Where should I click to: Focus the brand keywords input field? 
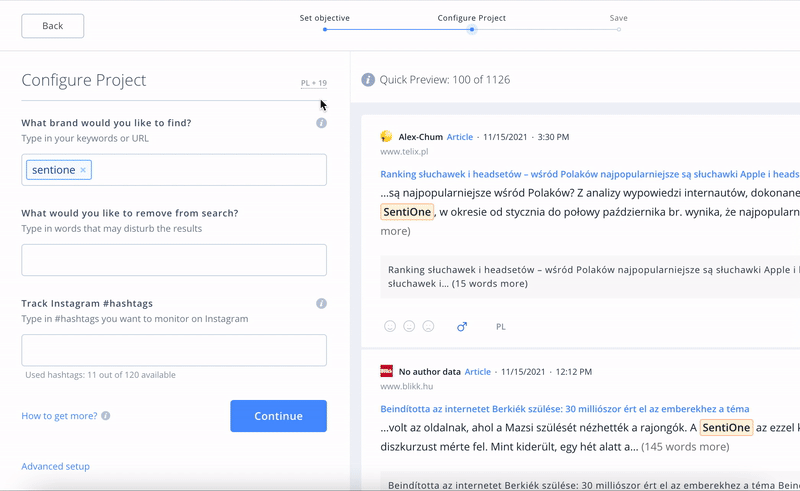coord(174,170)
